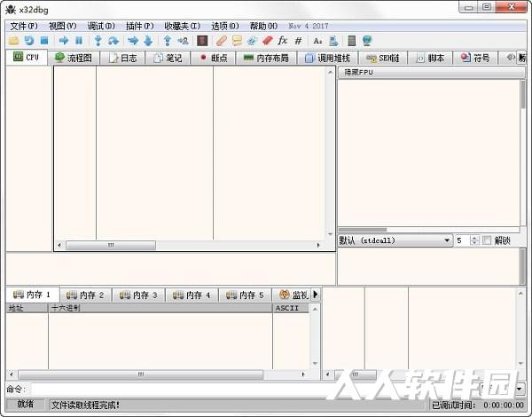Open the 帮助(H) menu
Viewport: 532px width, 417px height.
pos(263,26)
